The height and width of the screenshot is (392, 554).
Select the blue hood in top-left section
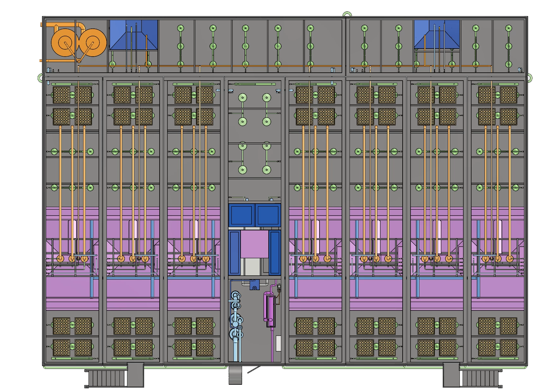[133, 35]
